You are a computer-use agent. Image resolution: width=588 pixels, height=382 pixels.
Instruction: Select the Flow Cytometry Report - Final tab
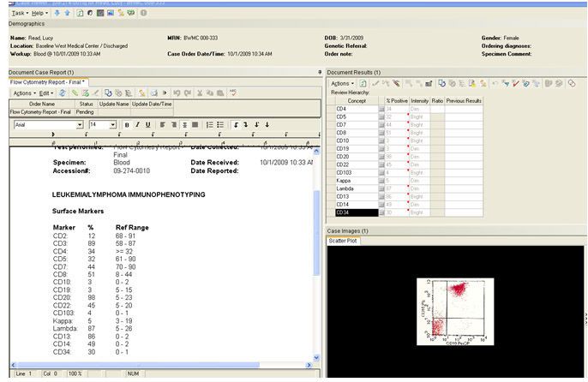click(x=43, y=81)
